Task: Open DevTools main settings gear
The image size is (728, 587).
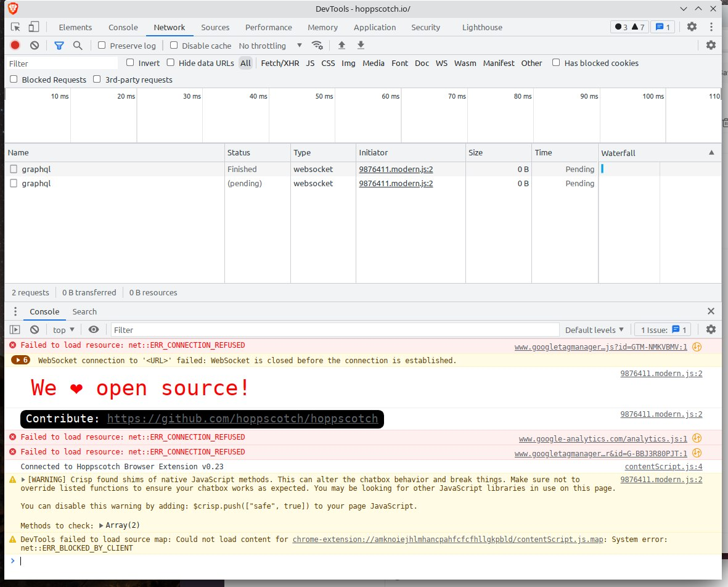Action: click(692, 27)
